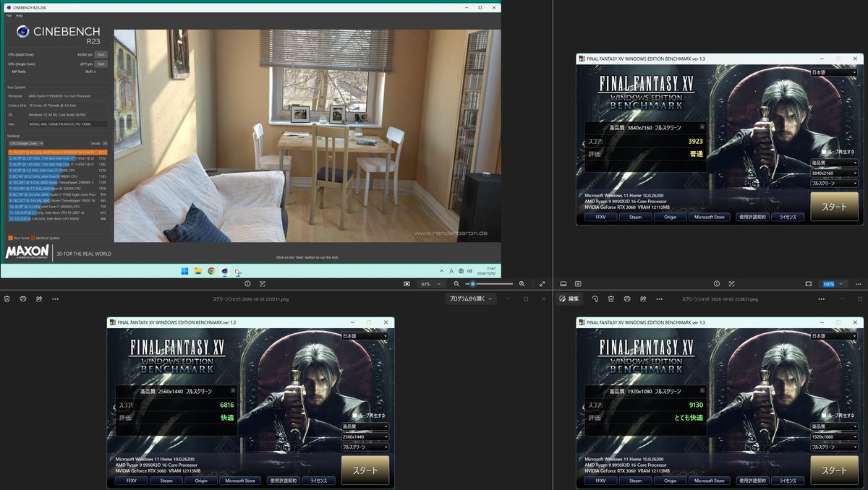Click 編集 edit button for 223631.png
The width and height of the screenshot is (868, 490).
569,298
